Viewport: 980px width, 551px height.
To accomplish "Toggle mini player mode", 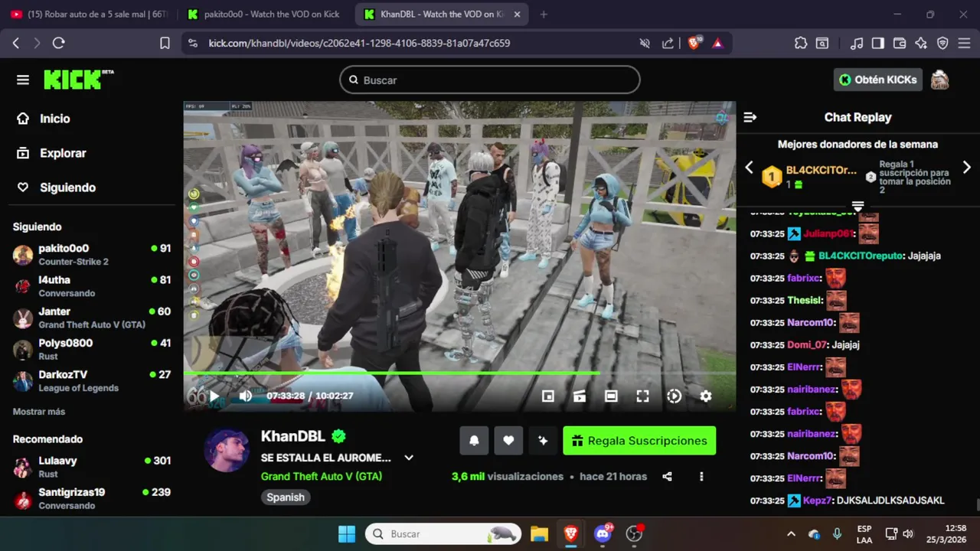I will [547, 396].
